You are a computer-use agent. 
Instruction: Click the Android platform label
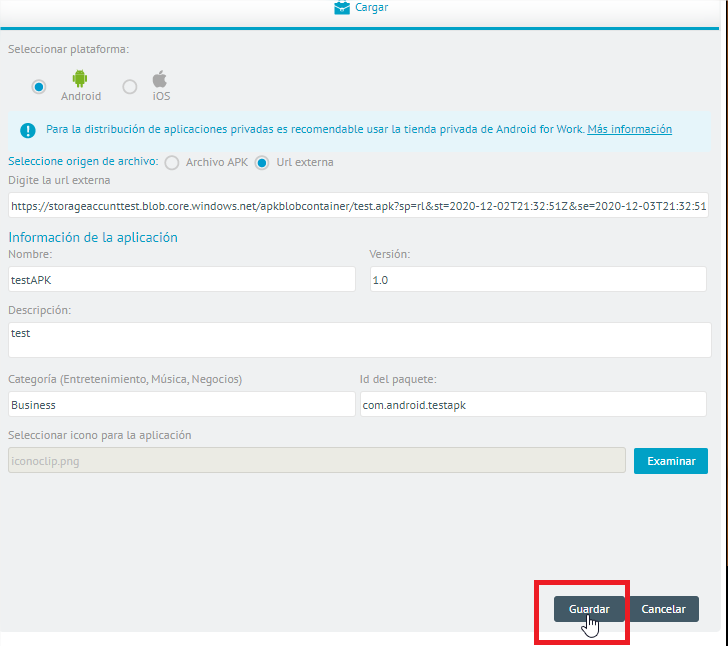(x=81, y=96)
